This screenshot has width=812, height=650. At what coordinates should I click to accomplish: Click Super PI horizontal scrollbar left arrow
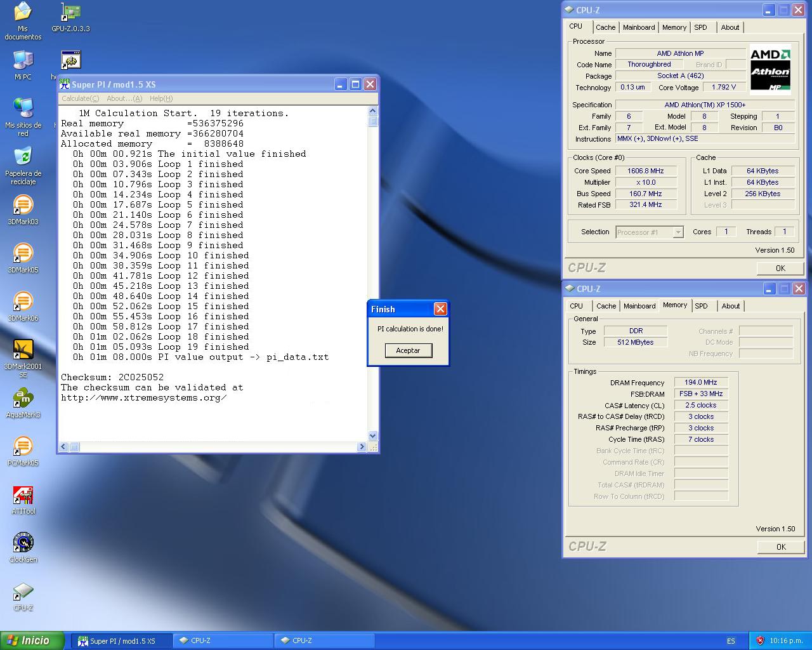coord(63,447)
